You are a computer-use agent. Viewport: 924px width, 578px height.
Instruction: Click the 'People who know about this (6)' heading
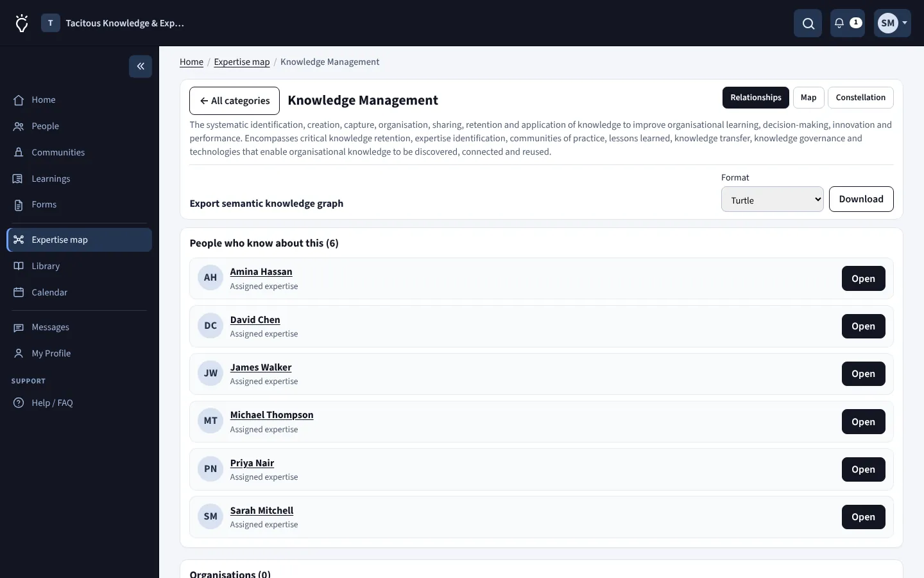[x=264, y=243]
